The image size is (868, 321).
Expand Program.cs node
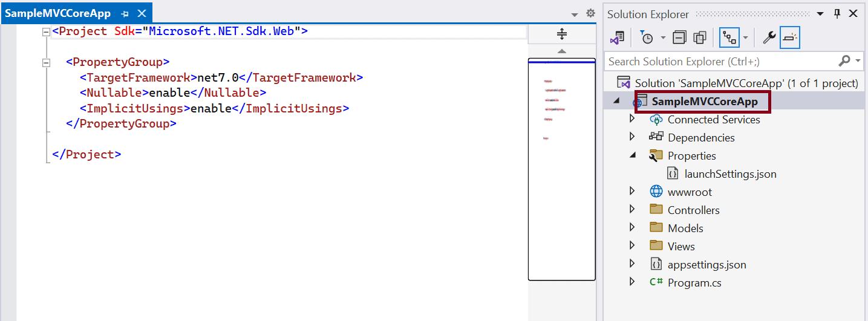[632, 282]
